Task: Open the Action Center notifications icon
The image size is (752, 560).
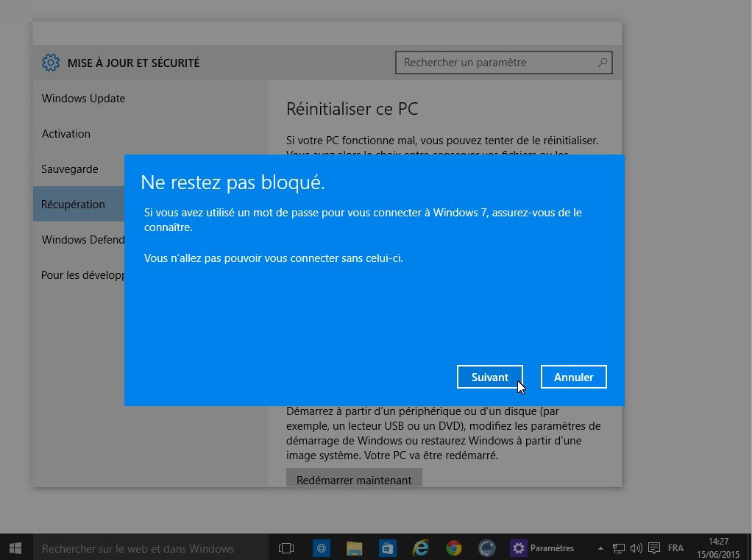Action: [x=653, y=548]
